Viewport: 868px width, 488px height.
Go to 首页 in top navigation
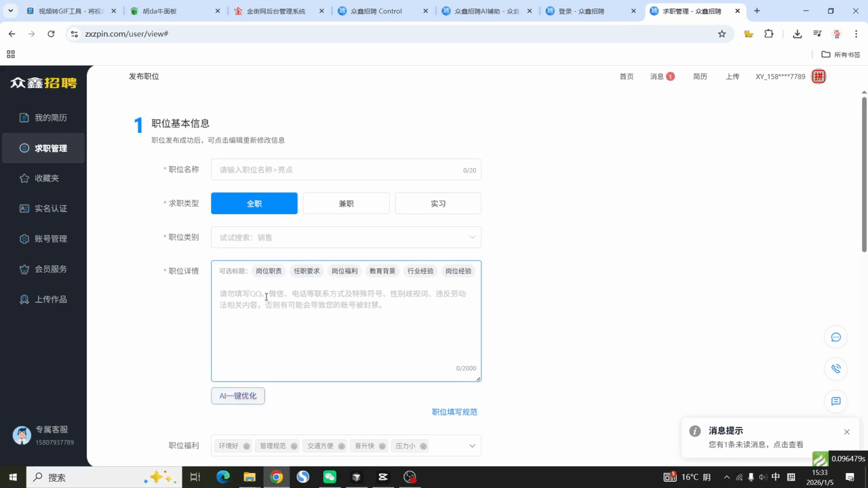[626, 77]
